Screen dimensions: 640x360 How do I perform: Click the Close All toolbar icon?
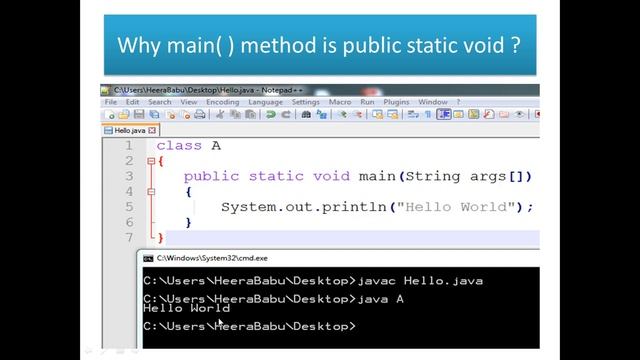(x=187, y=115)
